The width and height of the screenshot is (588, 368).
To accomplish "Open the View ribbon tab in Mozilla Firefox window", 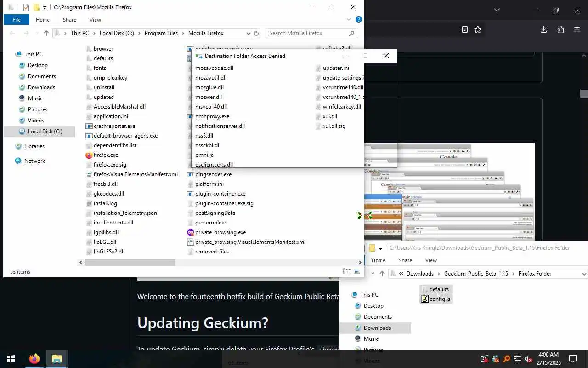I will point(95,20).
